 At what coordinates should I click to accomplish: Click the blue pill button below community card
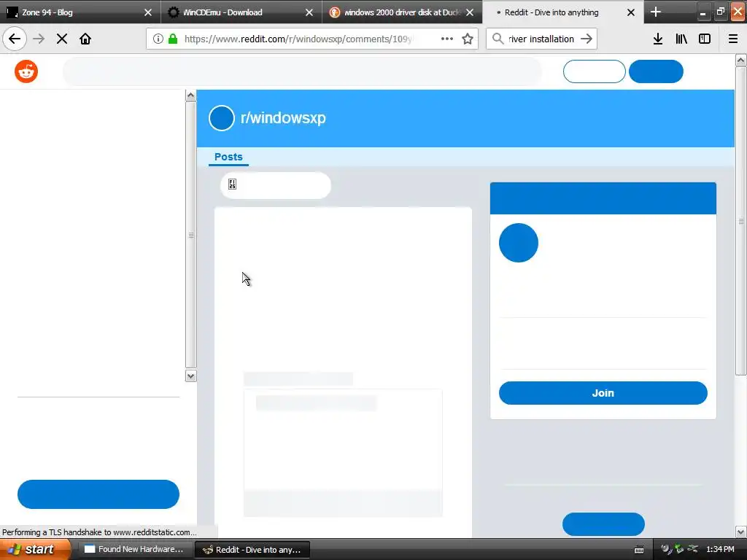[603, 524]
